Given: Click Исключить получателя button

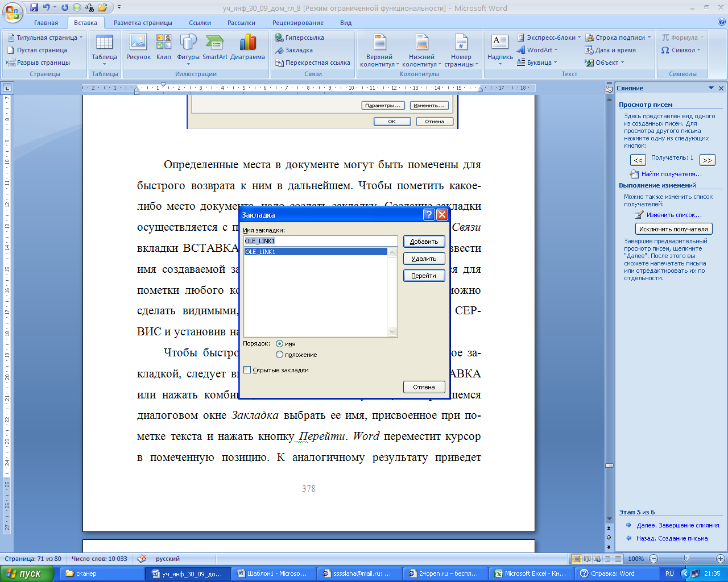Looking at the screenshot, I should pyautogui.click(x=673, y=229).
